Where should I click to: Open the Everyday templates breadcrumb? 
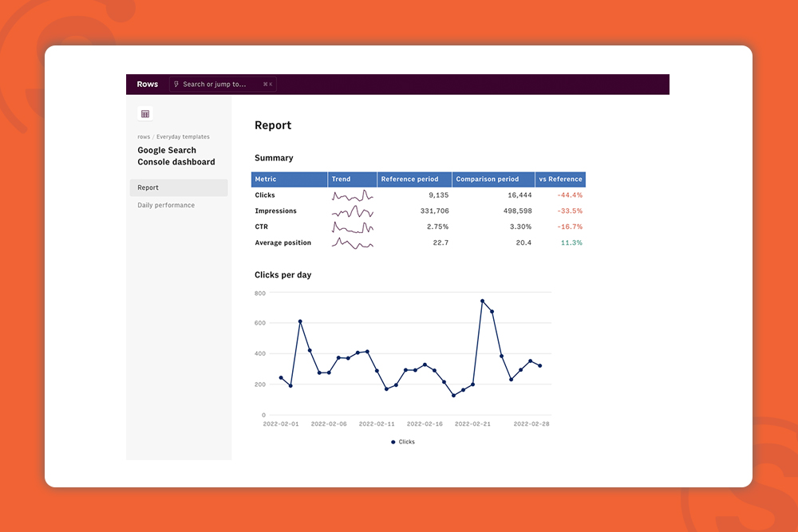click(x=183, y=137)
